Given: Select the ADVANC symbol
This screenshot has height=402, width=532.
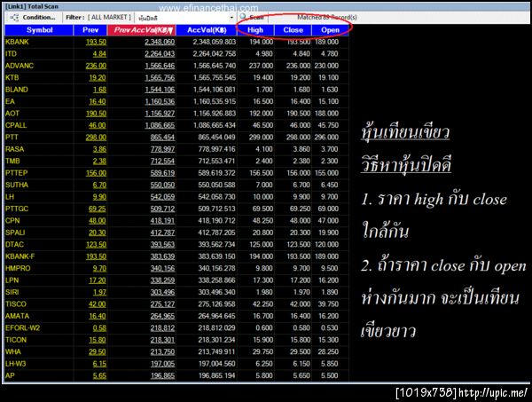Looking at the screenshot, I should [x=20, y=66].
